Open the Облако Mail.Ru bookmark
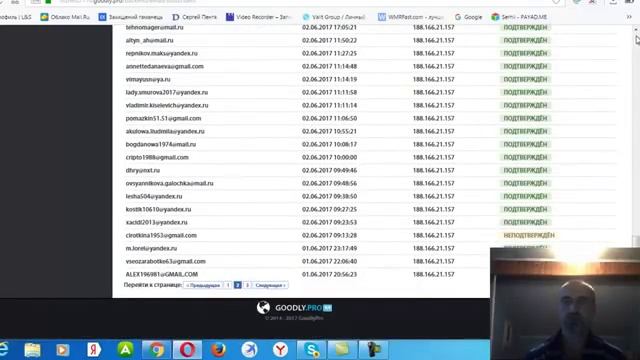 [x=65, y=17]
